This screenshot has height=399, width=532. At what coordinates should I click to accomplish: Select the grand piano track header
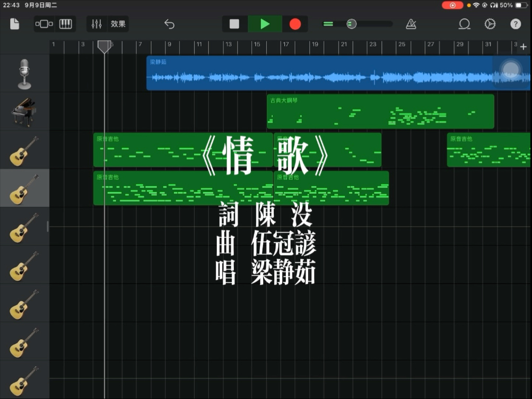click(x=24, y=112)
